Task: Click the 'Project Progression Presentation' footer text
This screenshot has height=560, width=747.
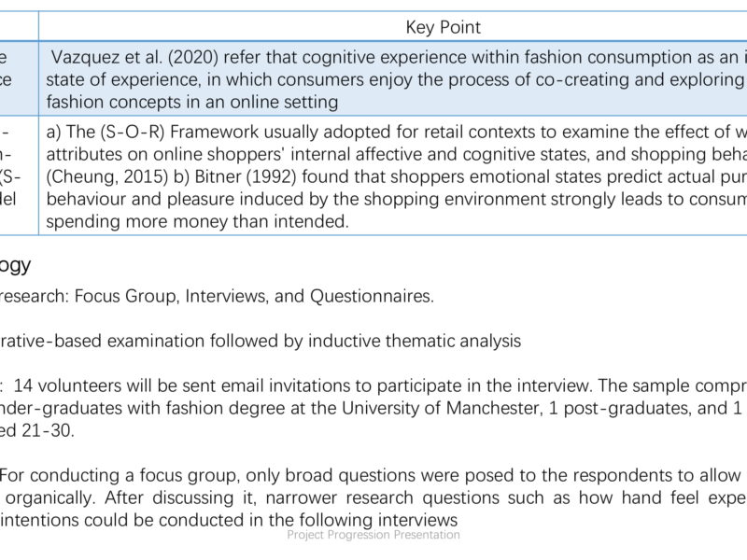Action: tap(373, 535)
